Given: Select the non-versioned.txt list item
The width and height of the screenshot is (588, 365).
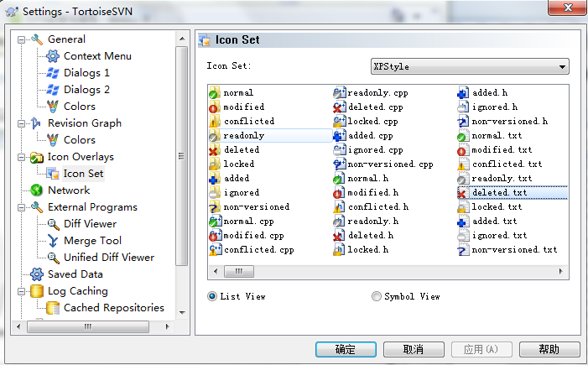Looking at the screenshot, I should click(x=507, y=249).
